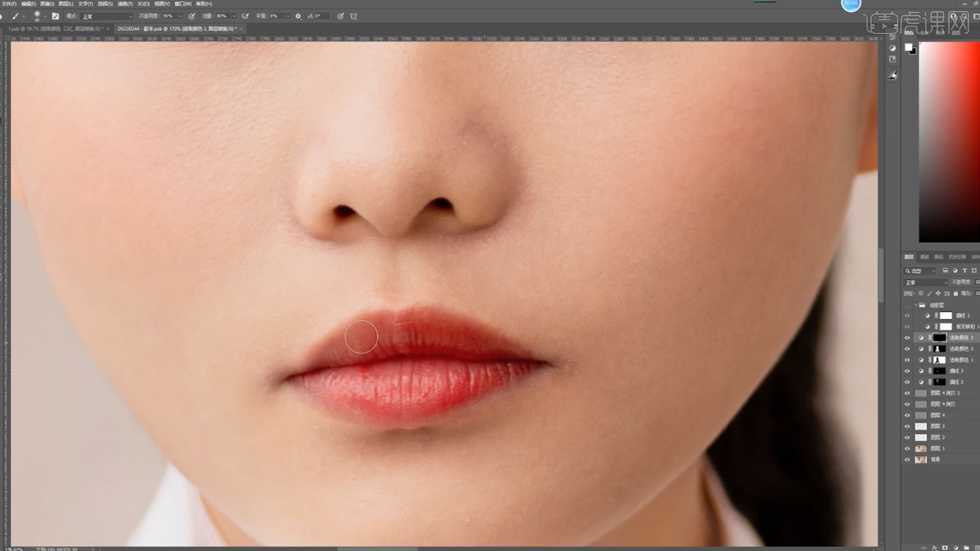The height and width of the screenshot is (551, 980).
Task: Filter layers by type layers (T icon)
Action: pyautogui.click(x=964, y=271)
